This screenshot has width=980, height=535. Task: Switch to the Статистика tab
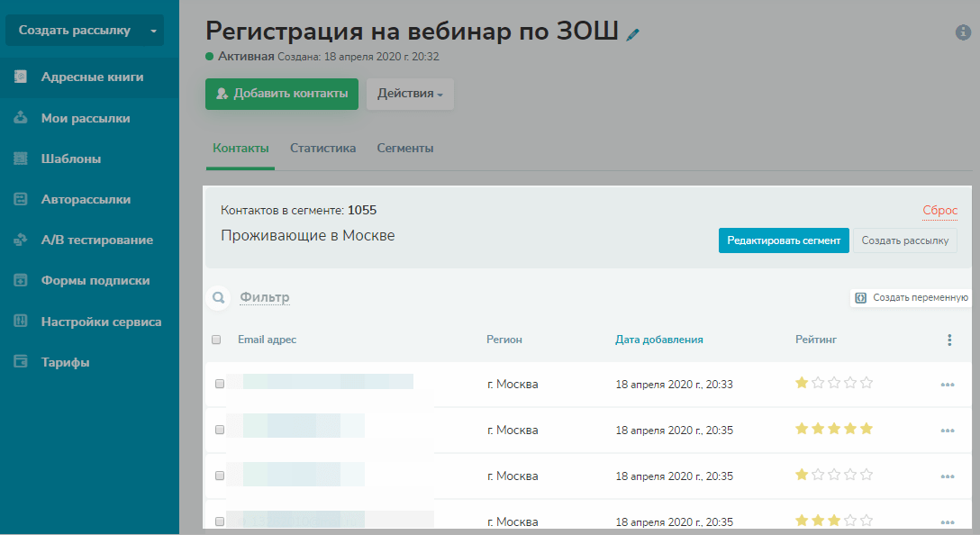pos(322,149)
